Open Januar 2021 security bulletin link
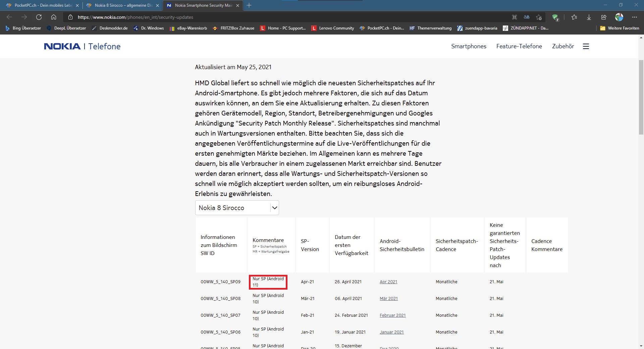The width and height of the screenshot is (644, 349). 392,332
